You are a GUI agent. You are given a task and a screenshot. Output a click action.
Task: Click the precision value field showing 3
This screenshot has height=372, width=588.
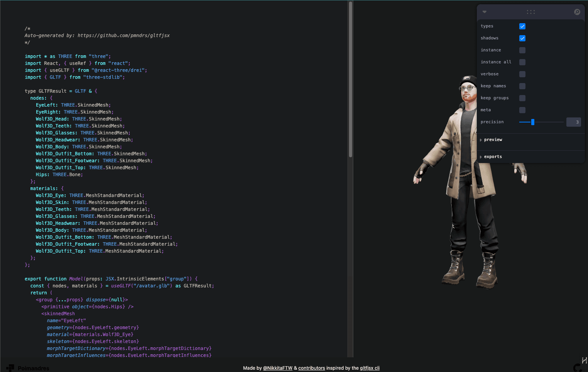tap(574, 122)
